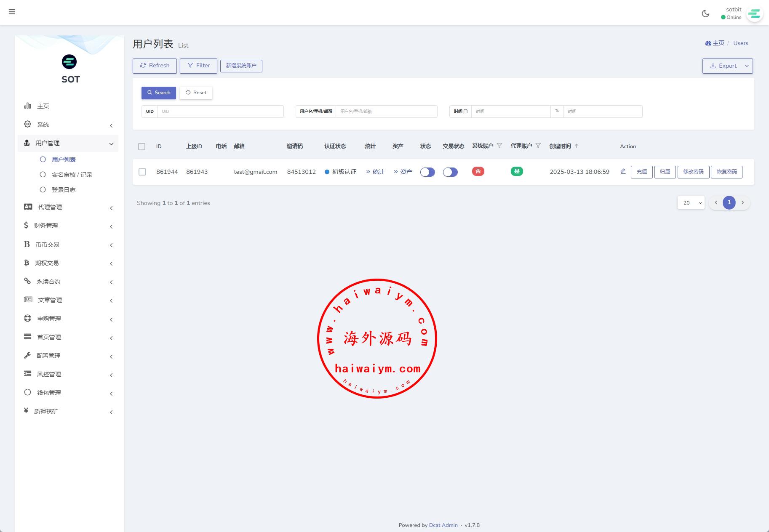The width and height of the screenshot is (769, 532).
Task: Toggle the 状态 switch for user 861944
Action: tap(427, 172)
